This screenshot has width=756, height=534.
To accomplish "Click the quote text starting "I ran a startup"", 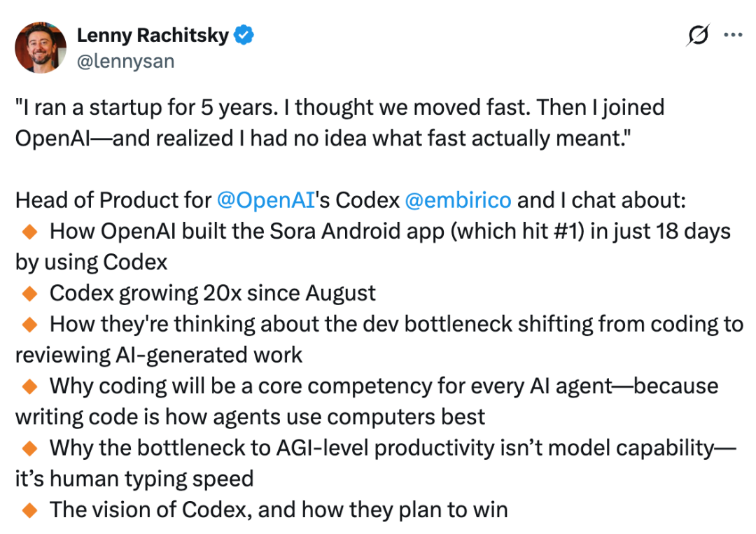I will pyautogui.click(x=340, y=122).
